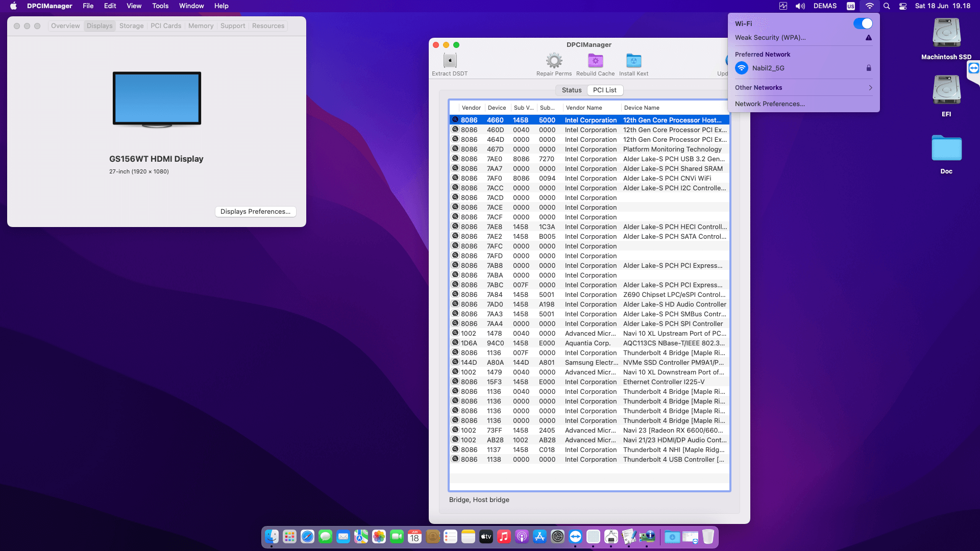This screenshot has height=551, width=980.
Task: Open the Resources tab
Action: tap(268, 26)
